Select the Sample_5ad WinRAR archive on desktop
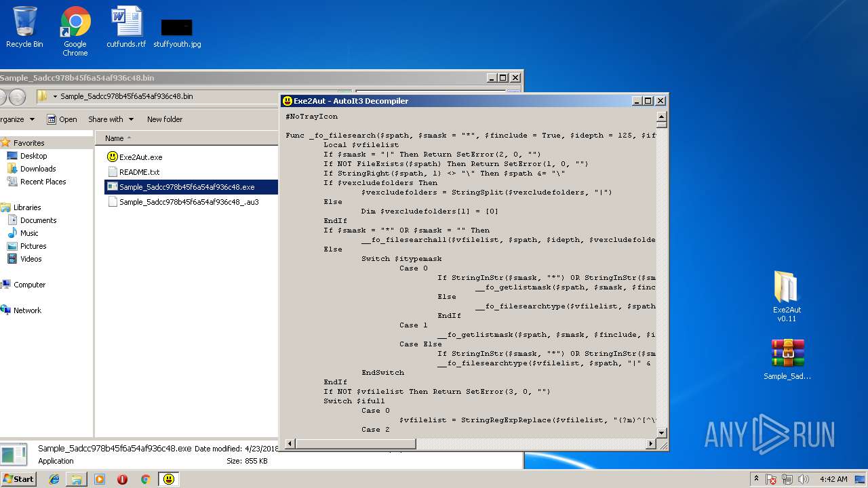 coord(787,359)
